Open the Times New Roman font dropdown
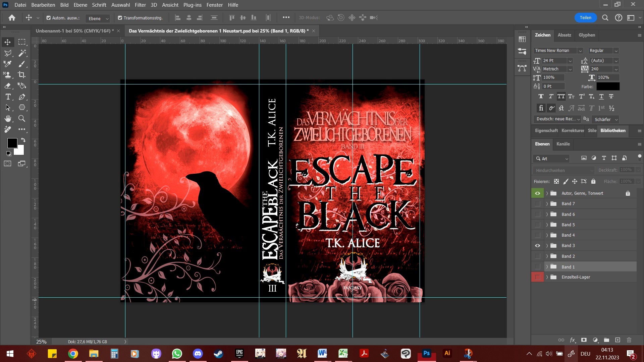 [580, 51]
